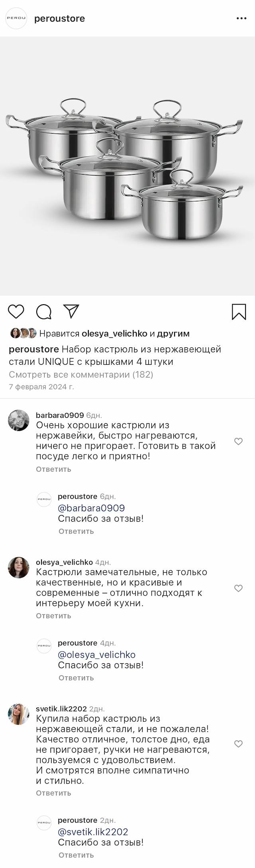This screenshot has height=868, width=255.
Task: Open the @barbara0909 mention link
Action: [91, 508]
